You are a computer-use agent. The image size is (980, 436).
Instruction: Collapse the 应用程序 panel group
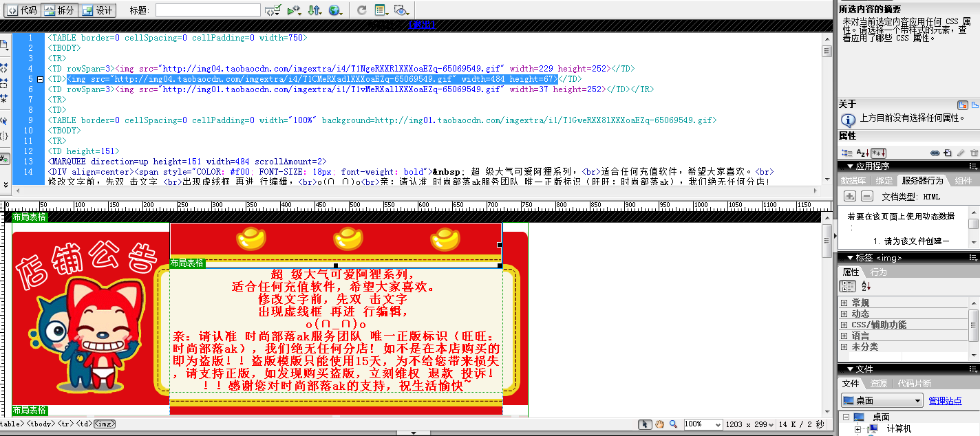[850, 166]
